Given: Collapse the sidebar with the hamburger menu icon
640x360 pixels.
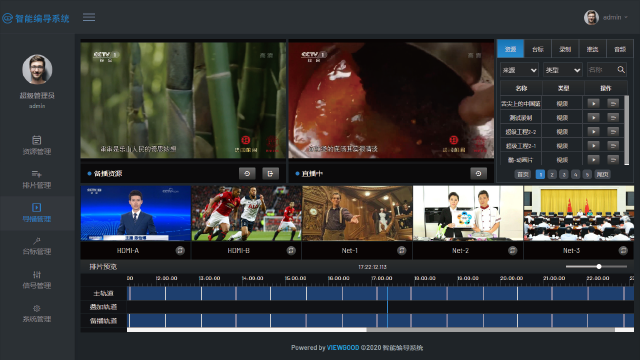Looking at the screenshot, I should pos(89,17).
